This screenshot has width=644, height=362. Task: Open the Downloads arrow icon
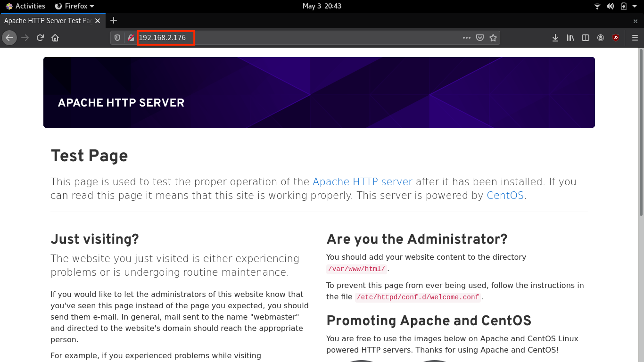555,38
